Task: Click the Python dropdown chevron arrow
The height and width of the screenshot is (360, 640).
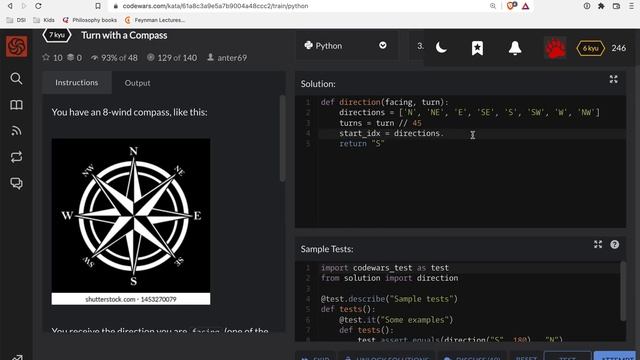Action: pyautogui.click(x=382, y=45)
